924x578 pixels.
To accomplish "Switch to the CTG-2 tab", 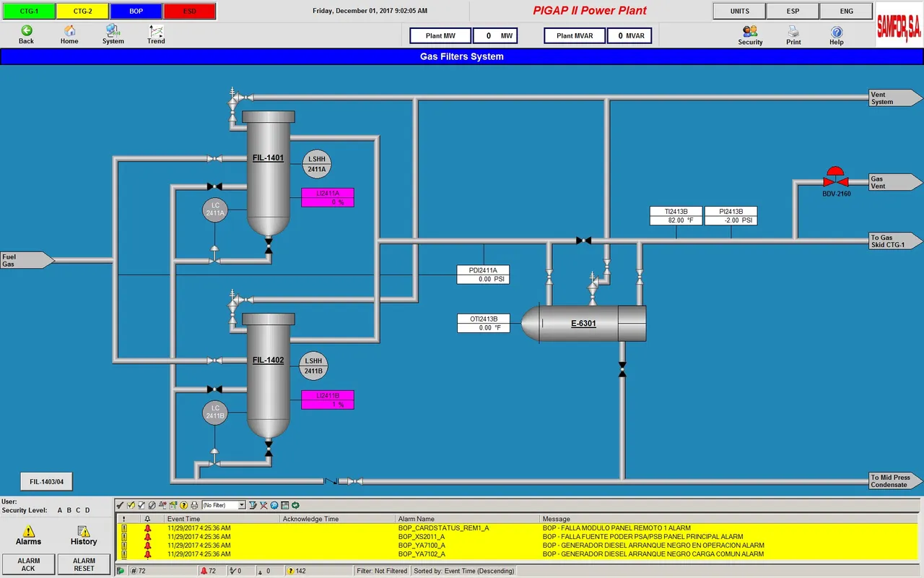I will pyautogui.click(x=82, y=11).
